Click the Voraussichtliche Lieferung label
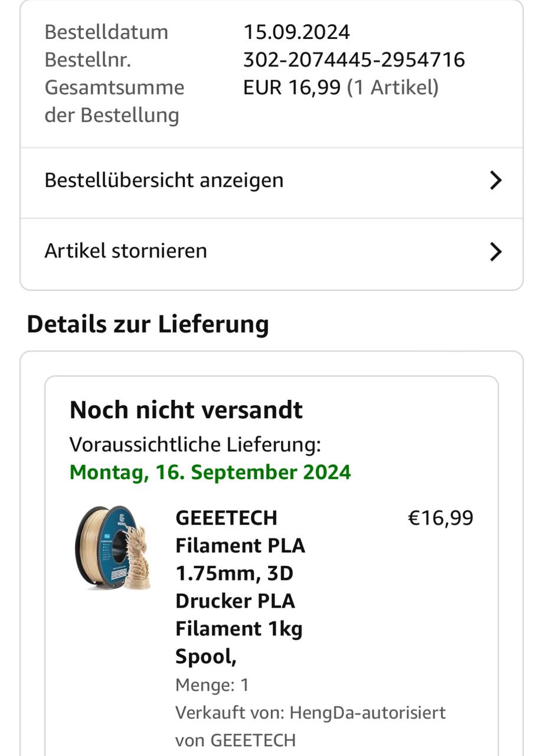Image resolution: width=546 pixels, height=756 pixels. (x=195, y=444)
